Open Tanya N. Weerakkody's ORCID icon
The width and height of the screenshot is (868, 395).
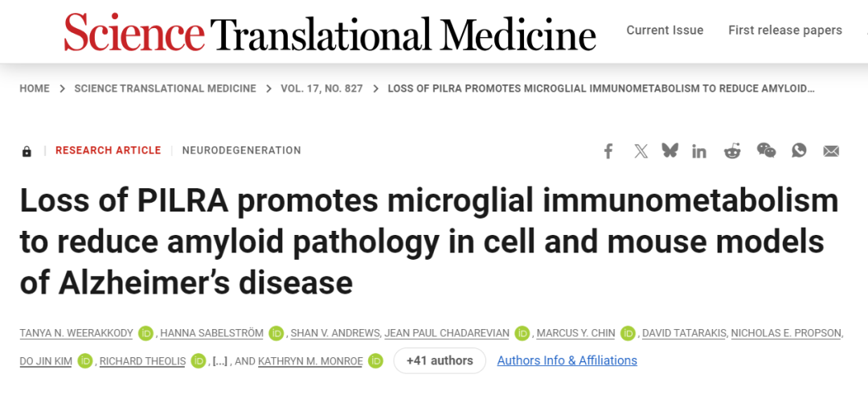[x=145, y=333]
